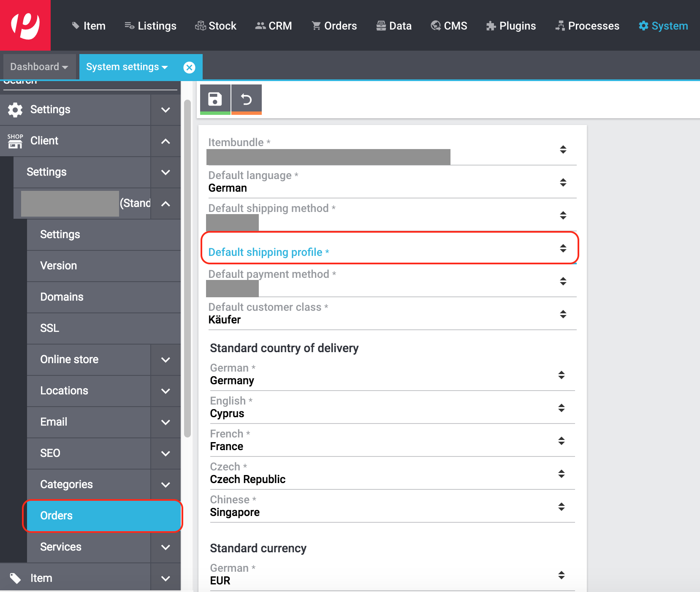Select the Domains entry

[x=103, y=297]
